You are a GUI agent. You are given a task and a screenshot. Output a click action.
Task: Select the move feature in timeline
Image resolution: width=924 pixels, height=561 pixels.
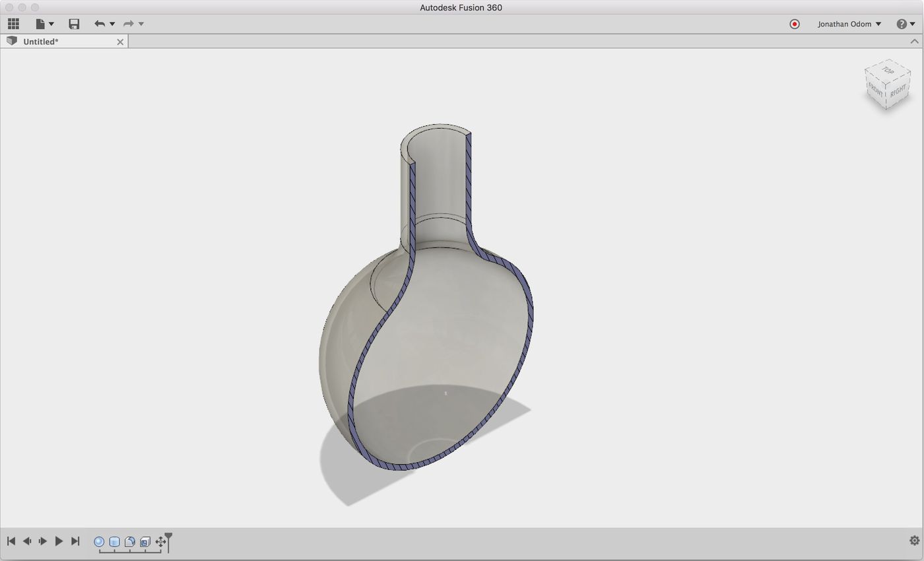pos(160,542)
